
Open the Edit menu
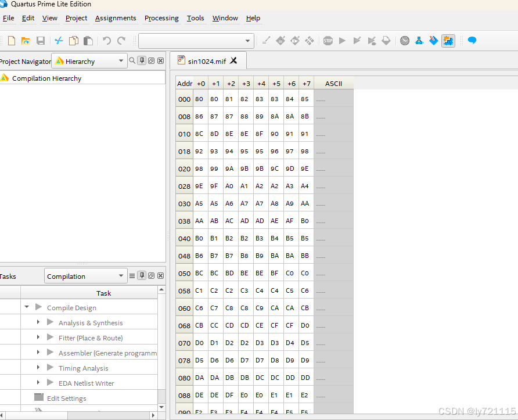[28, 18]
